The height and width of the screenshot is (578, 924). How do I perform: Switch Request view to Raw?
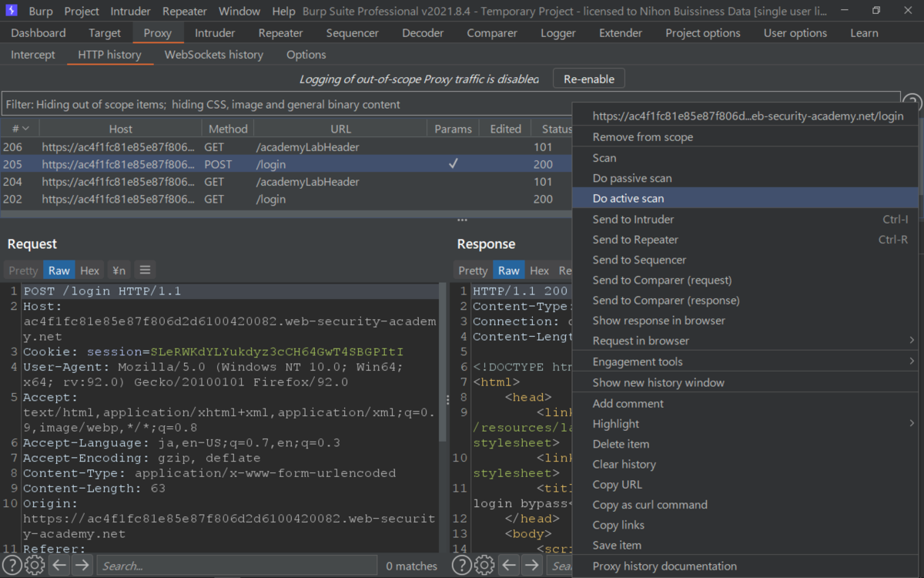pyautogui.click(x=59, y=270)
